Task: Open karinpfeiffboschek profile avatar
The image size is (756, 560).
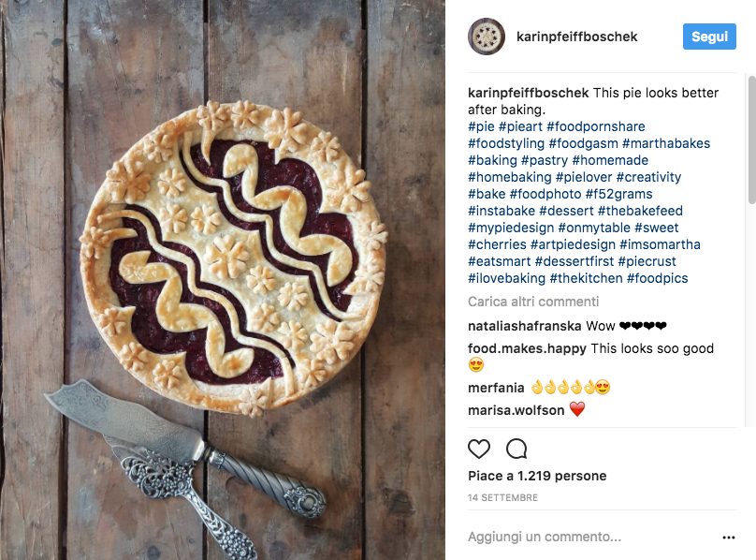Action: coord(486,37)
